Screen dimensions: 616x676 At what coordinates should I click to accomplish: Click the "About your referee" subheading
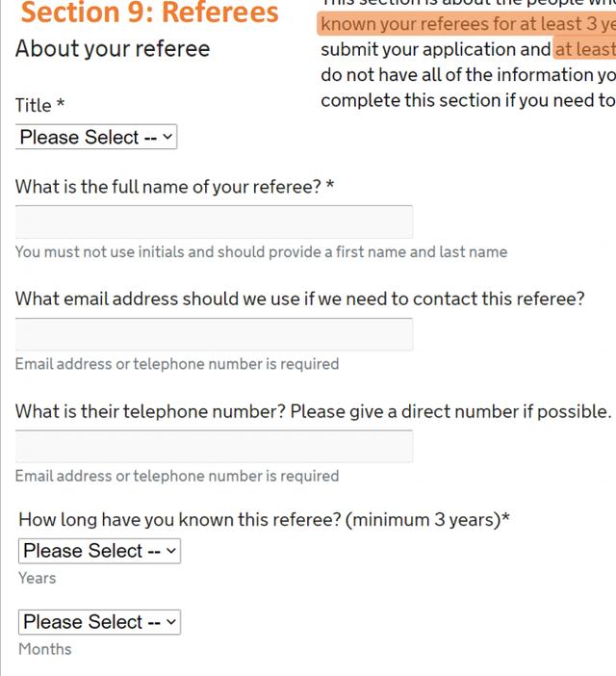tap(113, 49)
